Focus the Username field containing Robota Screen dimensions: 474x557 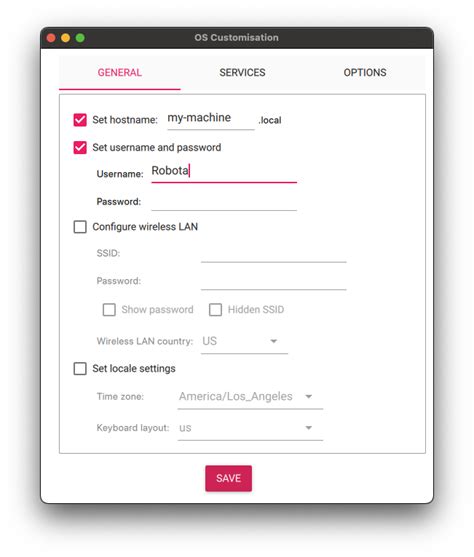[224, 172]
